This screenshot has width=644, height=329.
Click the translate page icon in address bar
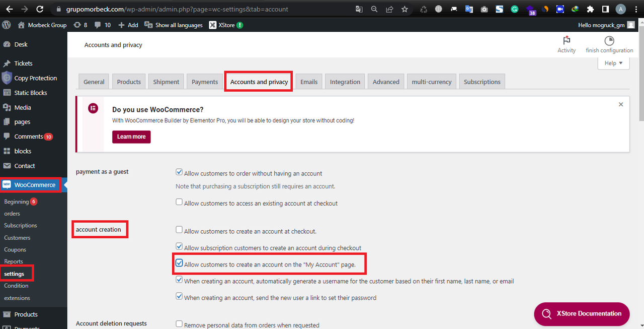359,9
